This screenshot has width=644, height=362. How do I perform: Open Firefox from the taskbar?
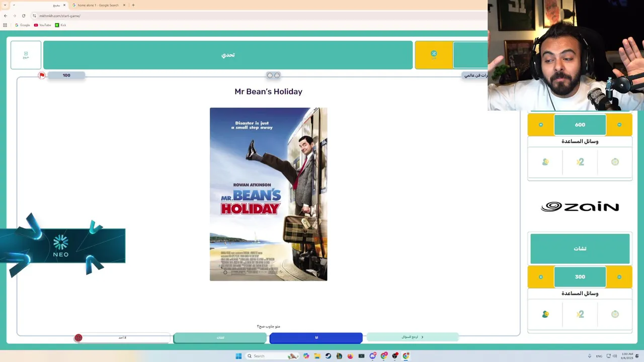pos(350,356)
